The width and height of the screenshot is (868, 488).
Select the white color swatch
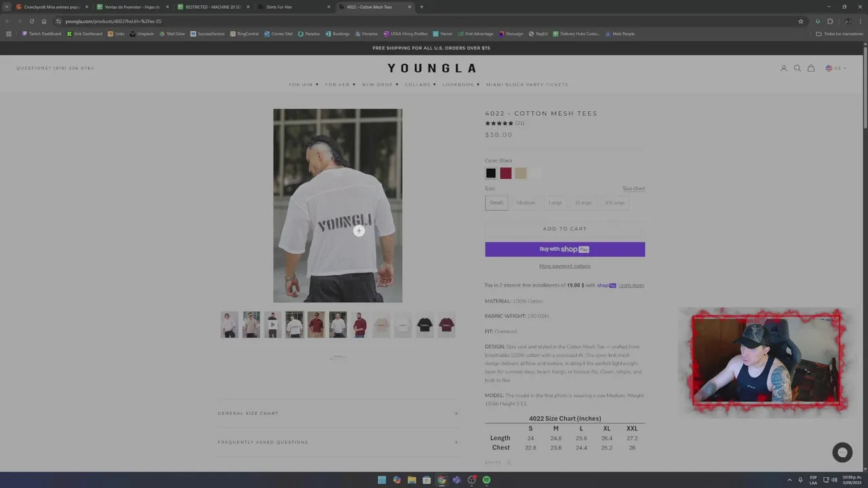536,173
